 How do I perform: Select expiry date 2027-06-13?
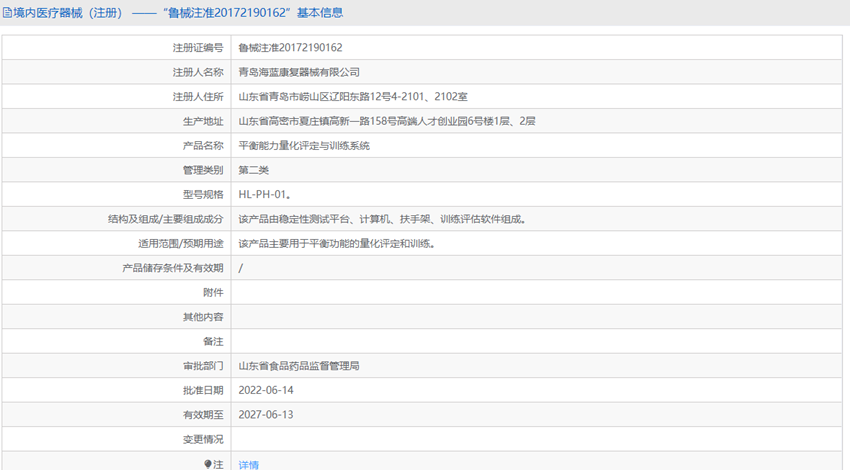pyautogui.click(x=266, y=415)
